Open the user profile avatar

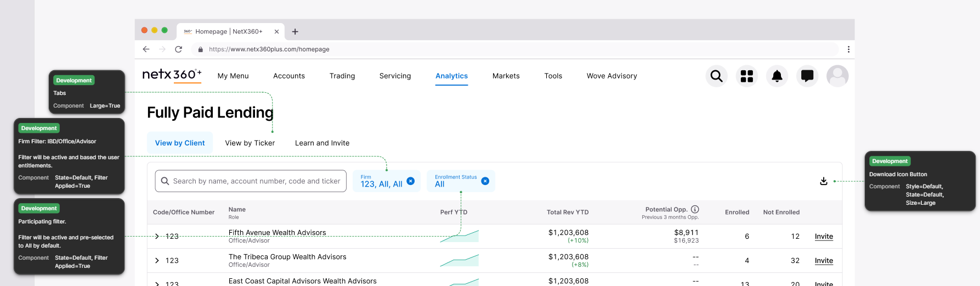837,76
